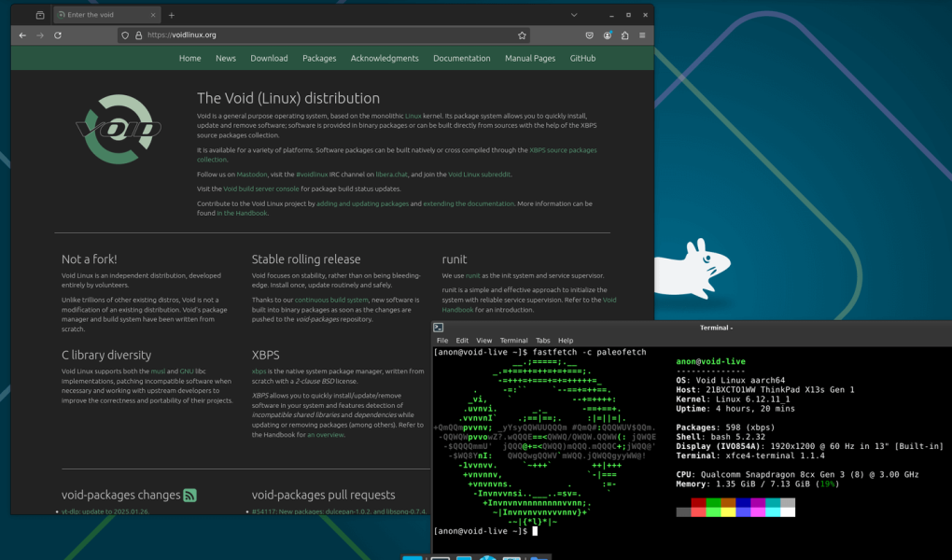The image size is (952, 560).
Task: Open Documentation in the site navigation
Action: click(x=461, y=58)
